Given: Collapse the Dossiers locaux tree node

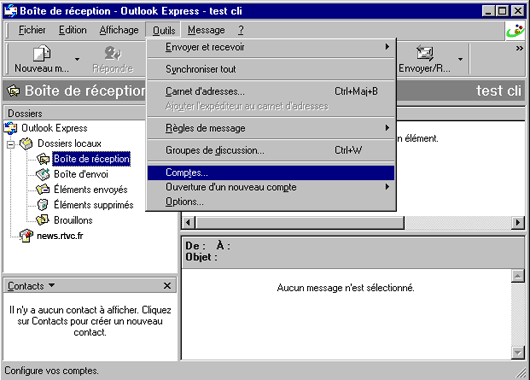Looking at the screenshot, I should pyautogui.click(x=11, y=144).
